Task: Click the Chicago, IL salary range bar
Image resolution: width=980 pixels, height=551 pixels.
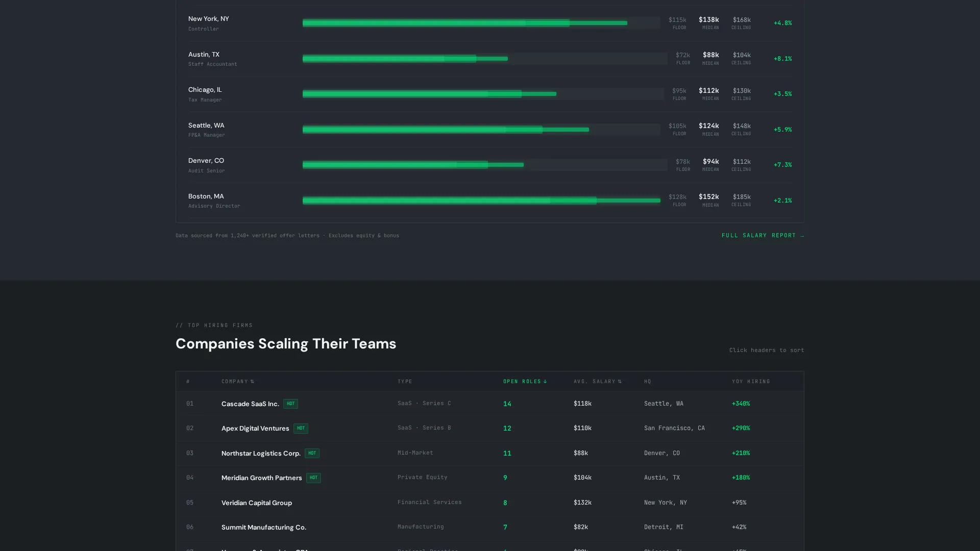Action: pyautogui.click(x=483, y=94)
